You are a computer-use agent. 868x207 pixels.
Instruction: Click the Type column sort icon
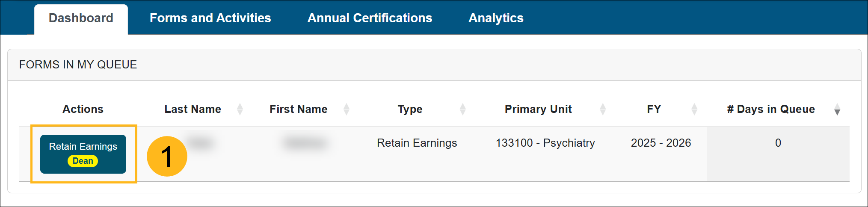tap(462, 109)
